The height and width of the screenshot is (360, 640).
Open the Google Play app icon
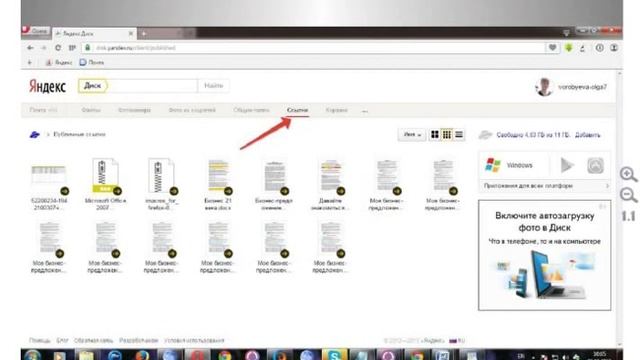(x=567, y=165)
